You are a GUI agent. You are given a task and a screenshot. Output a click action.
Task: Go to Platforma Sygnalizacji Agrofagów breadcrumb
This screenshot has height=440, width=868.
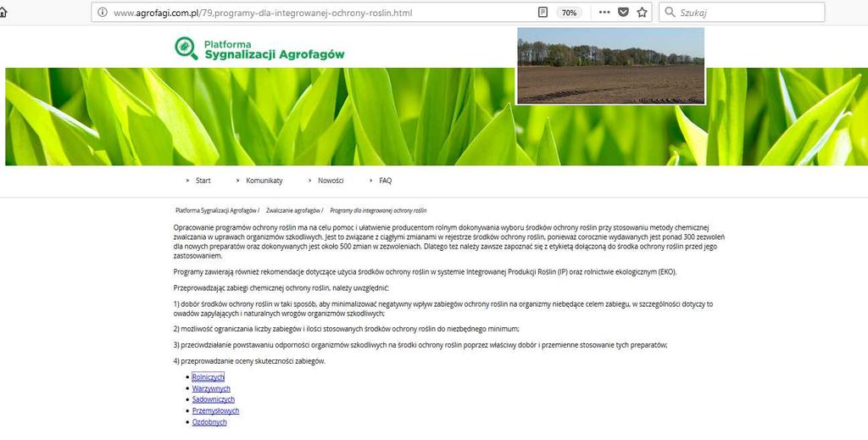coord(216,210)
